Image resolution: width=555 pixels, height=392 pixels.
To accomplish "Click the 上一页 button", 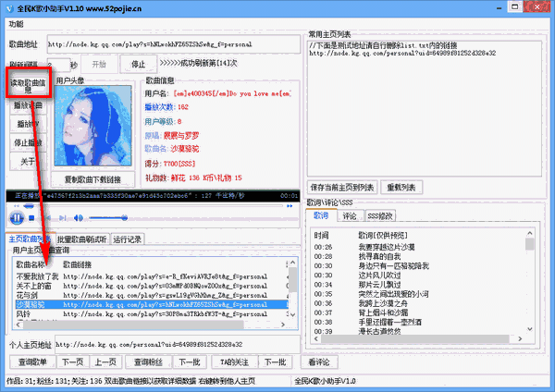I will pyautogui.click(x=105, y=361).
